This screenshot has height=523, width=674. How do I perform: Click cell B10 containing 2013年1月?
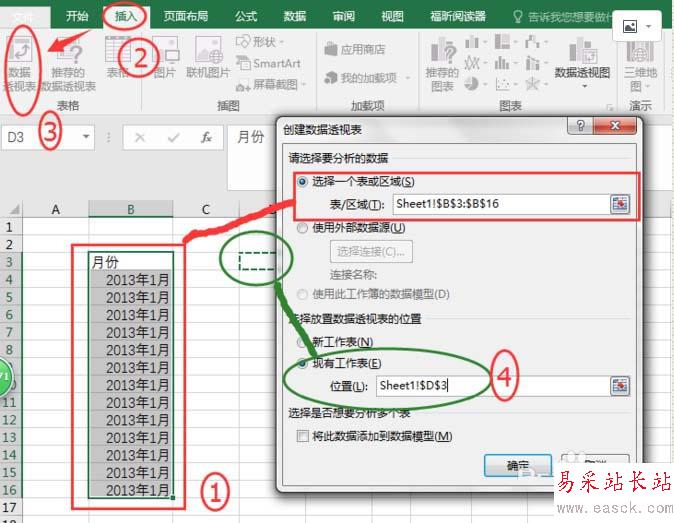click(131, 385)
